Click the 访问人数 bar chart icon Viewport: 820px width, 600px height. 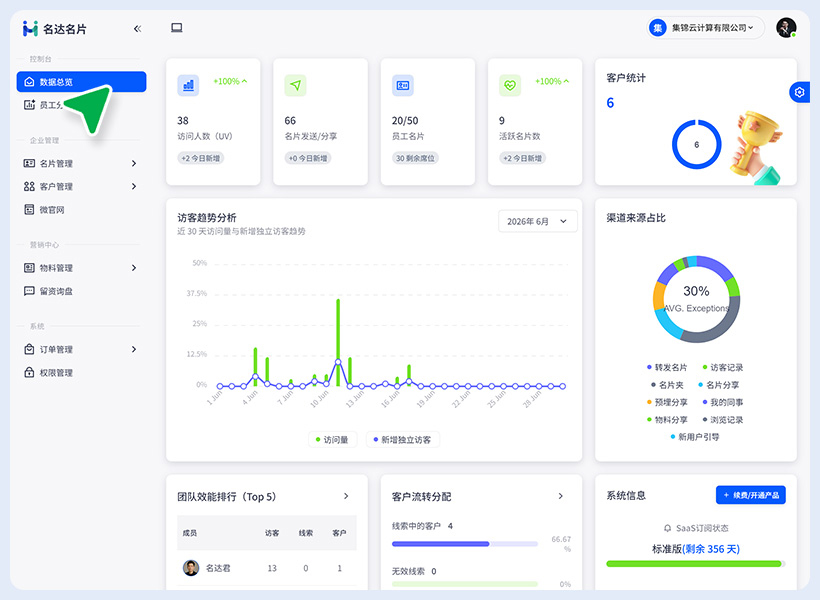click(x=188, y=85)
